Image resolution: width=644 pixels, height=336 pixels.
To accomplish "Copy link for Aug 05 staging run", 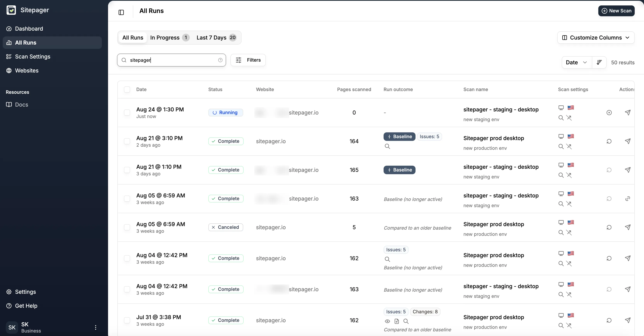I will tap(628, 199).
